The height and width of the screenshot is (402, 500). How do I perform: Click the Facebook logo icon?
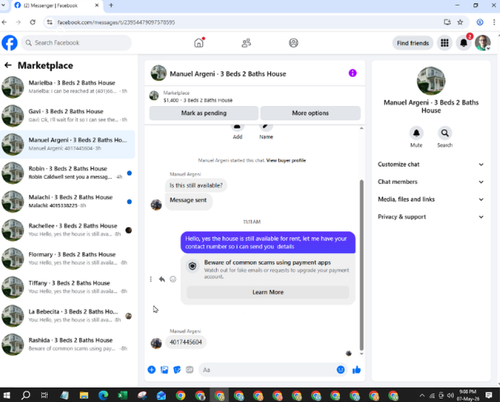(x=10, y=43)
